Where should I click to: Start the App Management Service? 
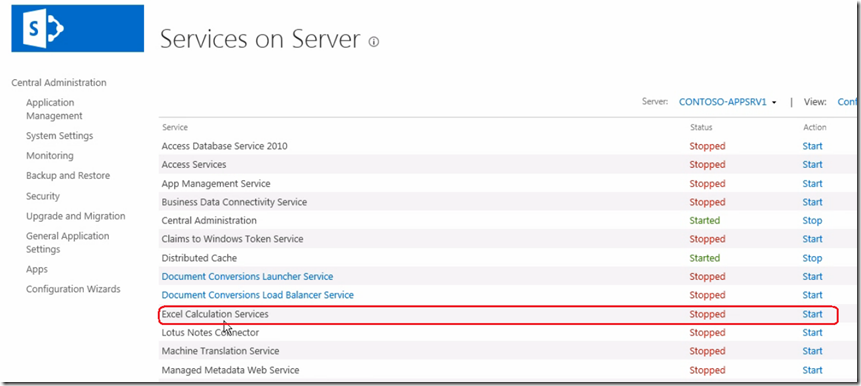(x=812, y=183)
